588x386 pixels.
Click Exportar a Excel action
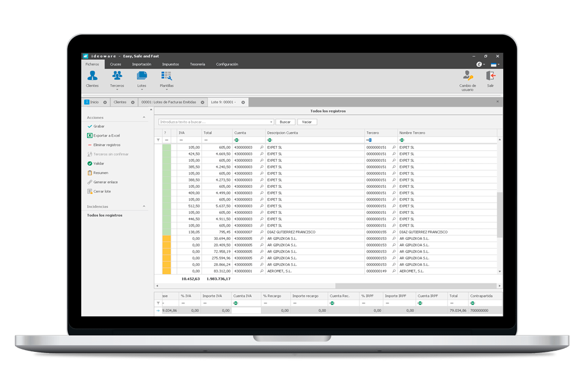pos(106,135)
